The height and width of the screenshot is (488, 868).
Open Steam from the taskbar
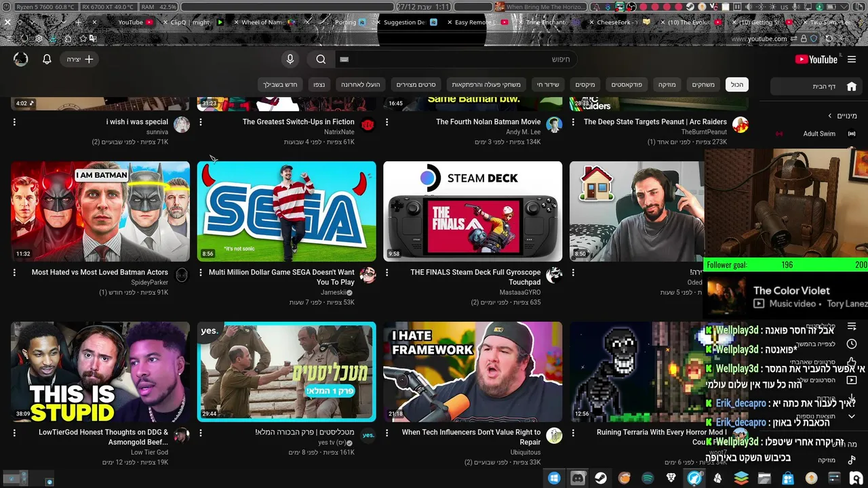pos(601,479)
